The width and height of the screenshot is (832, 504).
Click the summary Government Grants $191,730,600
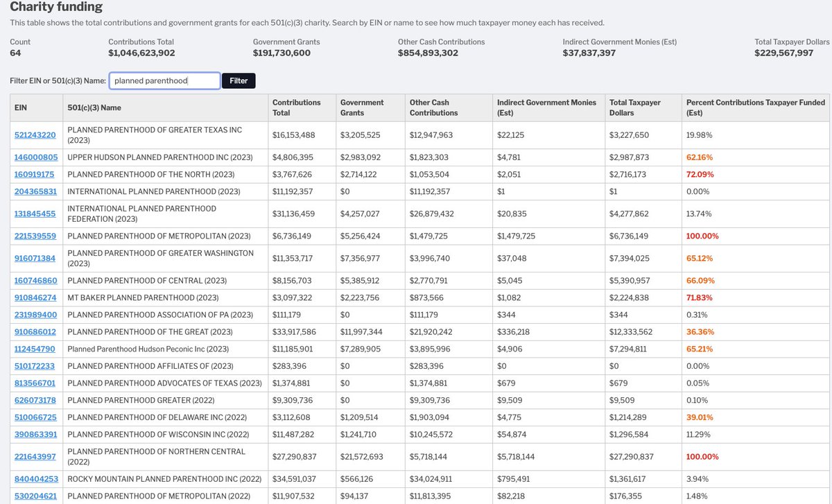tap(281, 53)
